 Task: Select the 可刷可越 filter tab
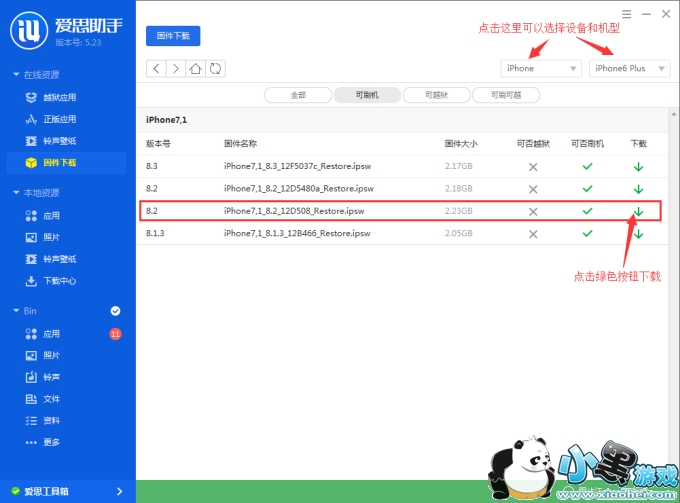tap(505, 95)
